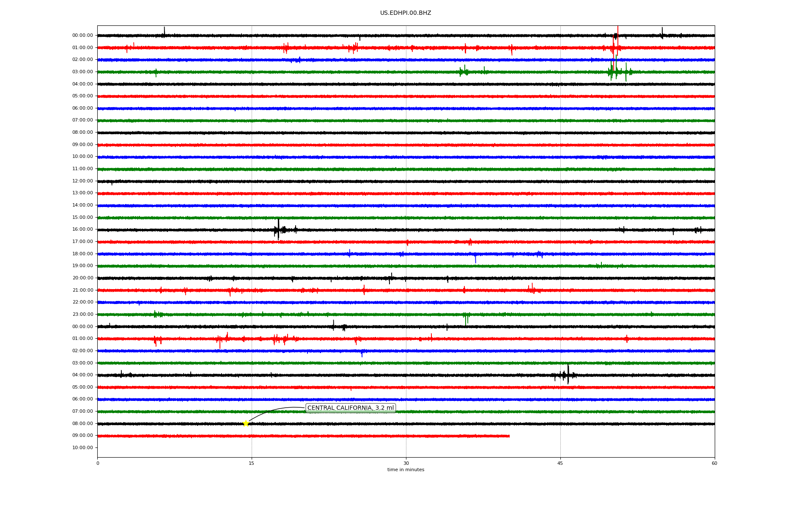The height and width of the screenshot is (508, 812).
Task: Click the 0 minute x-axis tick label
Action: 98,463
